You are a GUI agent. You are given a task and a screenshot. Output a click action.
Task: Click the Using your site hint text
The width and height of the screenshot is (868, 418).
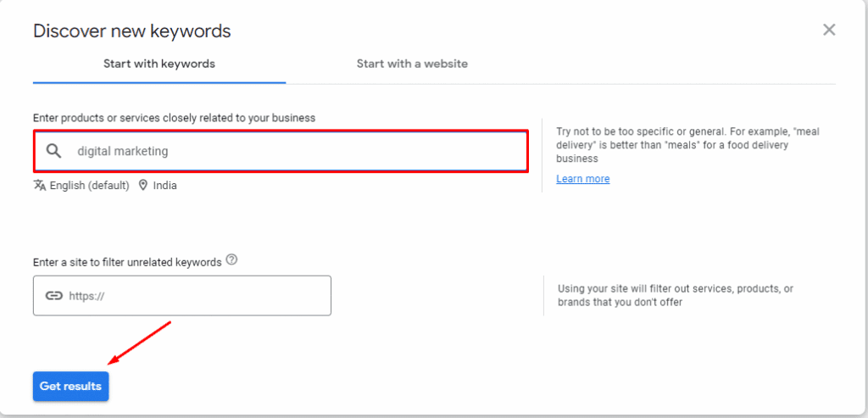click(675, 295)
